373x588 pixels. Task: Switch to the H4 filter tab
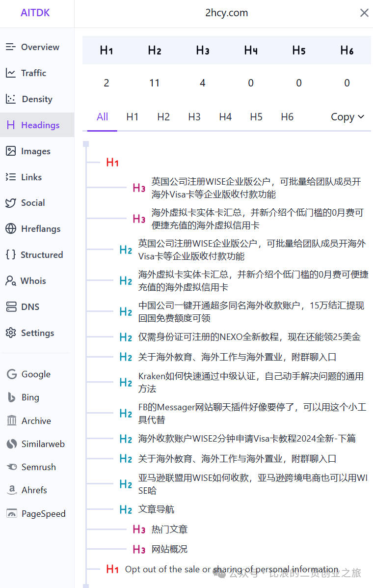225,117
